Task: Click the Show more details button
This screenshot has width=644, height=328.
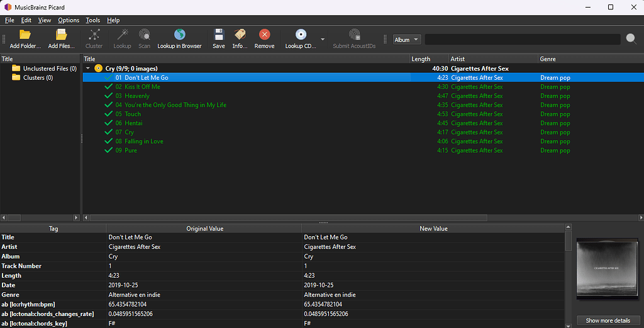Action: [608, 320]
